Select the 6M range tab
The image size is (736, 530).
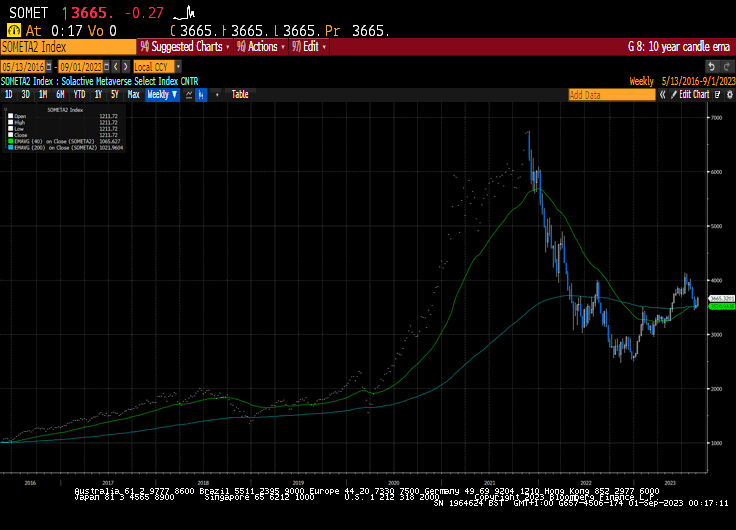pyautogui.click(x=60, y=95)
